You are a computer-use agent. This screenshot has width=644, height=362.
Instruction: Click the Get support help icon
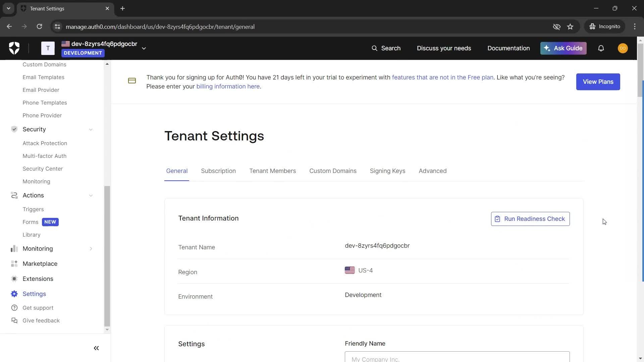[14, 308]
